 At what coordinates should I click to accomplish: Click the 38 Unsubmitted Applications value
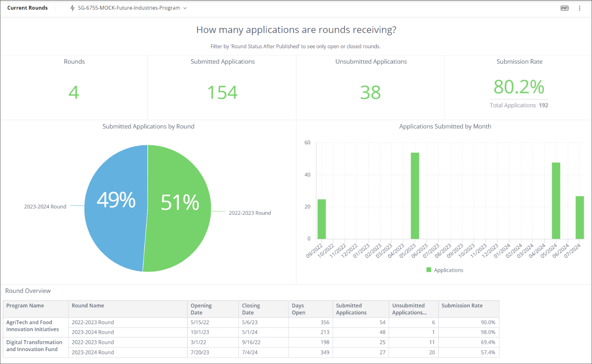coord(370,93)
